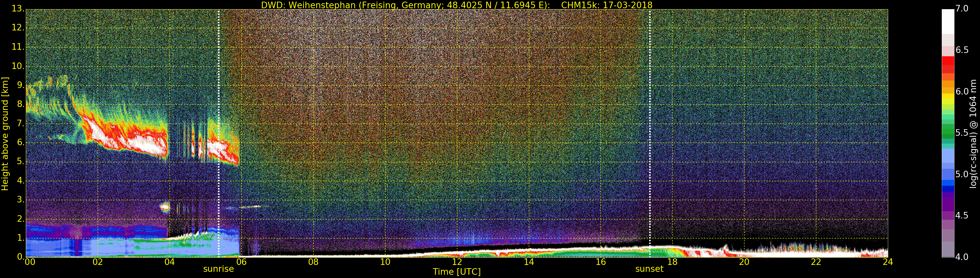Click the green colorbar segment near 5.5
Image resolution: width=980 pixels, height=278 pixels.
pyautogui.click(x=948, y=131)
